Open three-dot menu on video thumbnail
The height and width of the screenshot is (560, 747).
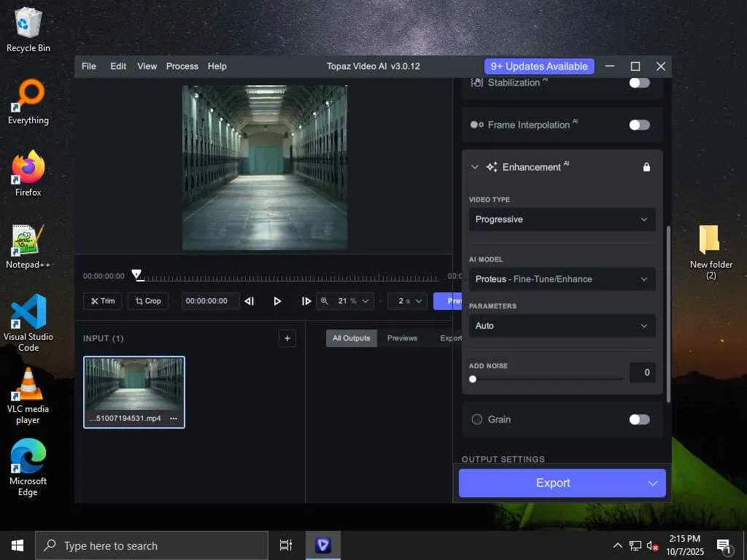174,419
